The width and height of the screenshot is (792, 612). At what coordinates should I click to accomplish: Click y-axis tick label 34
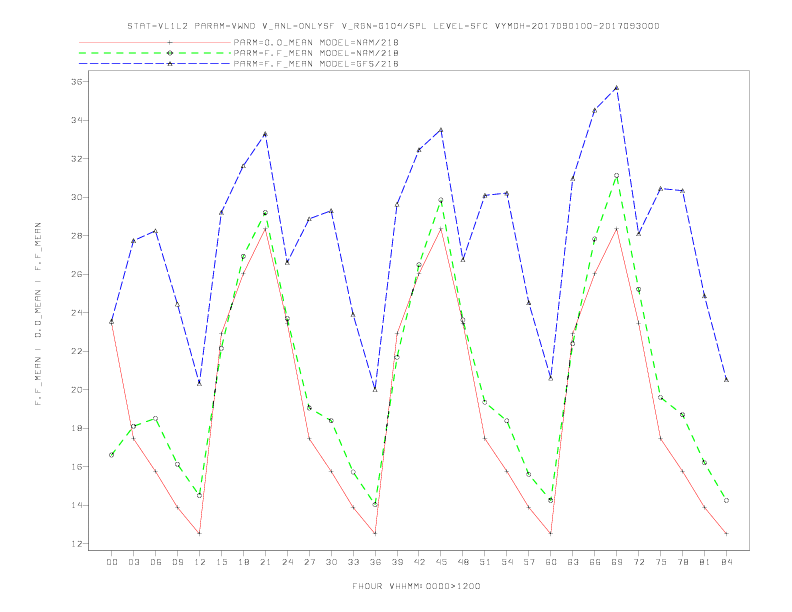77,120
